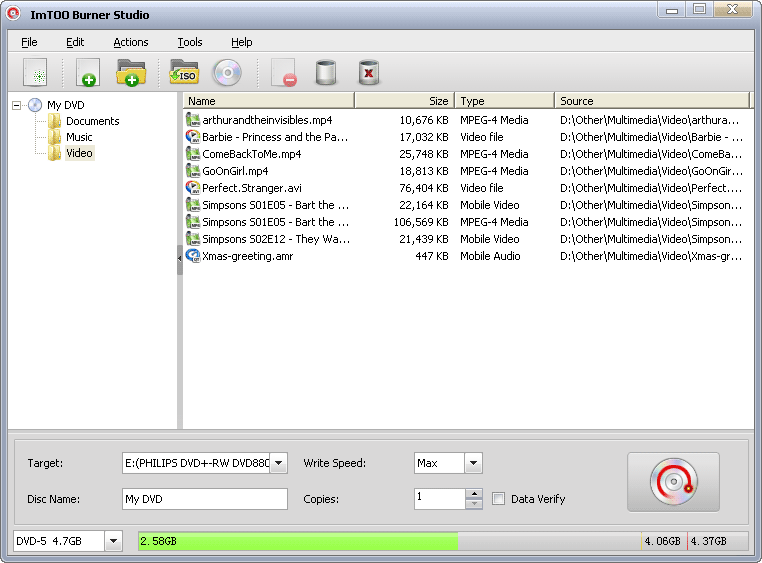This screenshot has width=762, height=563.
Task: Click the ISO image toolbar icon
Action: point(184,72)
